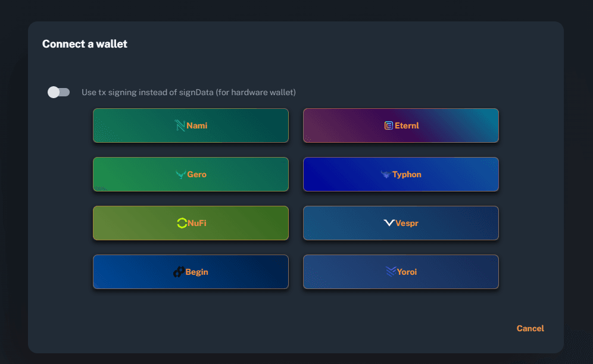The image size is (593, 364).
Task: Click the Eternl wallet logo icon
Action: coord(388,125)
